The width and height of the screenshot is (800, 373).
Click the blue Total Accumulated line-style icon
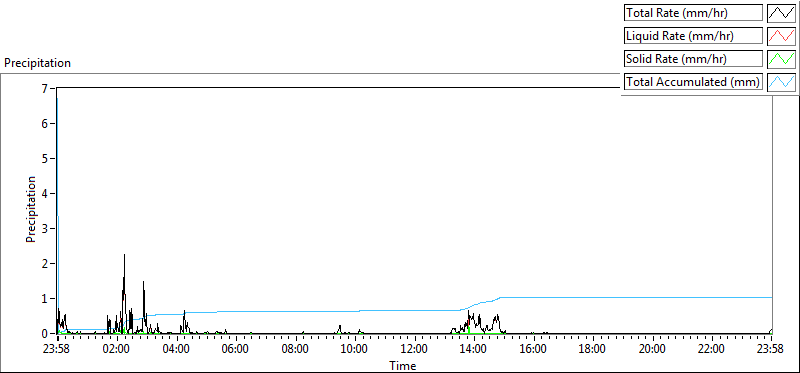(x=781, y=82)
